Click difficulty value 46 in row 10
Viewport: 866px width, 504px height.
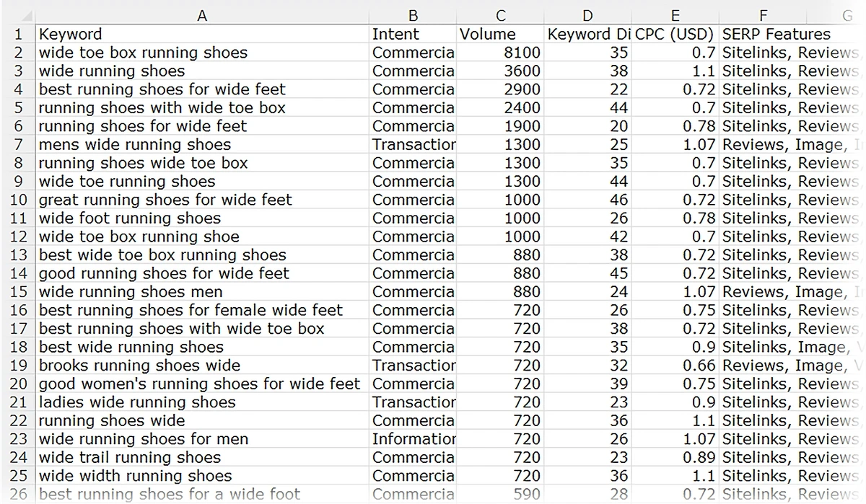click(588, 200)
